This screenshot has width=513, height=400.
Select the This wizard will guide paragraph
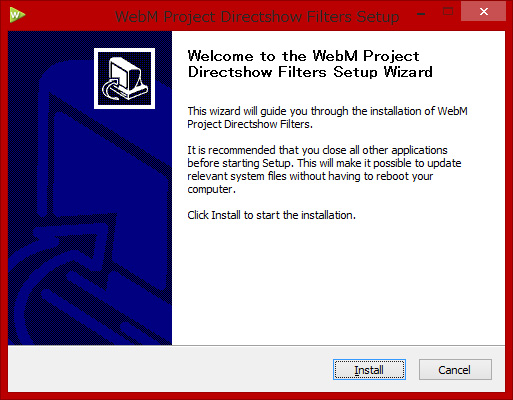coord(327,117)
